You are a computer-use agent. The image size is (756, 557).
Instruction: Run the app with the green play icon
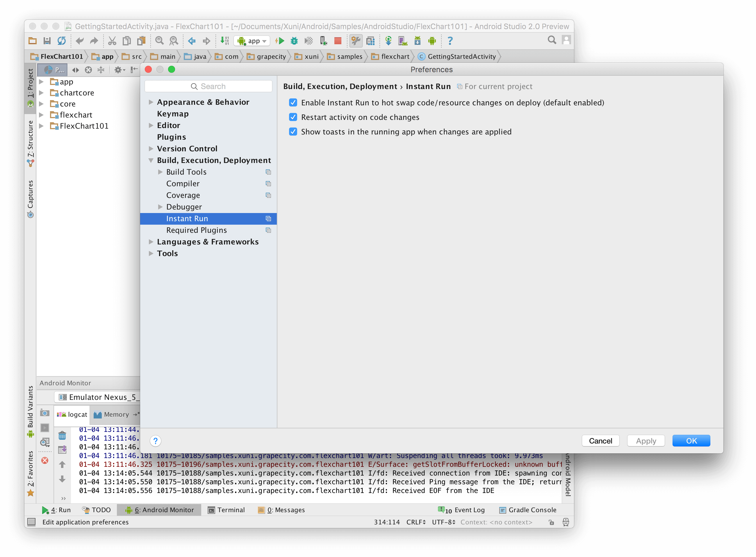pos(280,41)
